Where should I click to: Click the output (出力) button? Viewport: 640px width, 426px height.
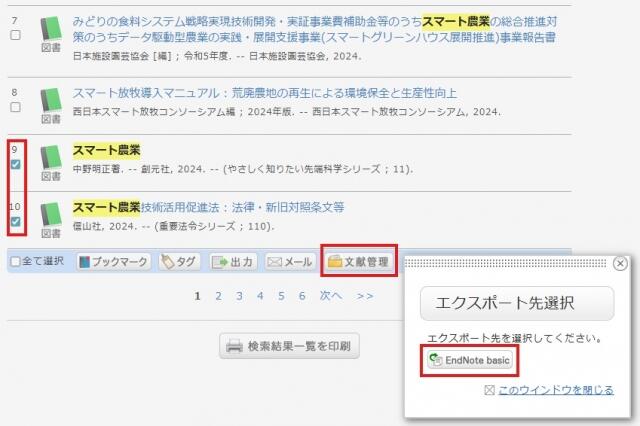click(233, 262)
